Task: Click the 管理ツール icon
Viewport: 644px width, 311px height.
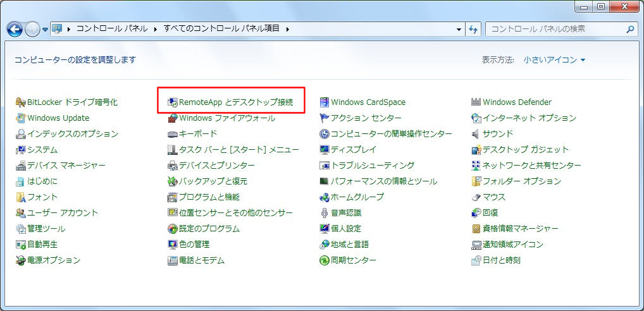Action: pyautogui.click(x=20, y=229)
